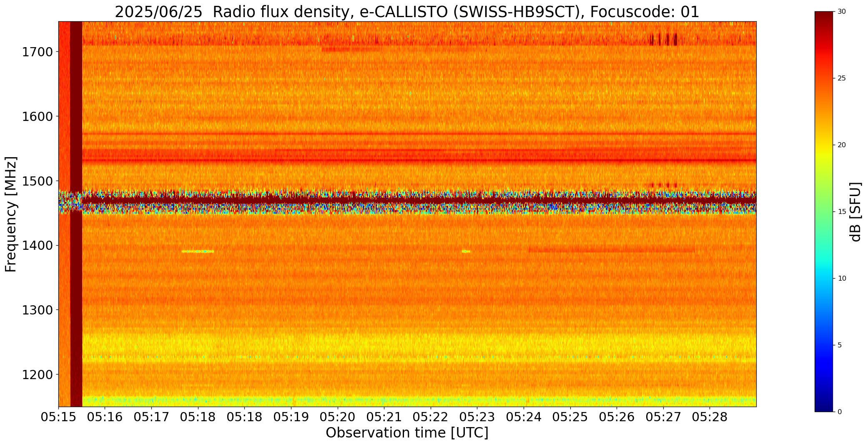The width and height of the screenshot is (868, 445).
Task: Select the 1300 frequency tick label
Action: pyautogui.click(x=37, y=310)
